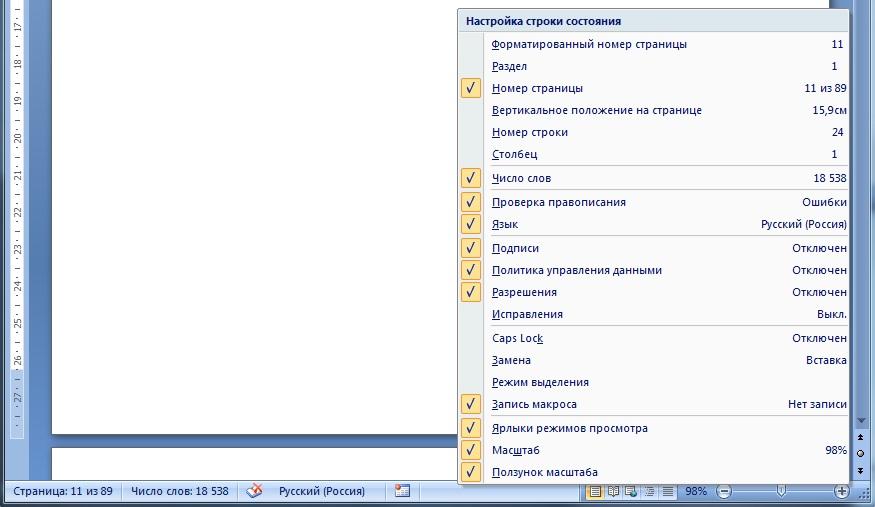Uncheck 'Масштаб' option
The image size is (875, 507).
pos(653,450)
